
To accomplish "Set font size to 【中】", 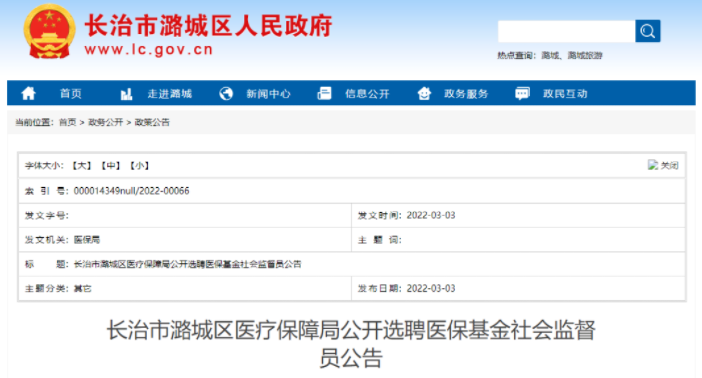I will coord(111,166).
